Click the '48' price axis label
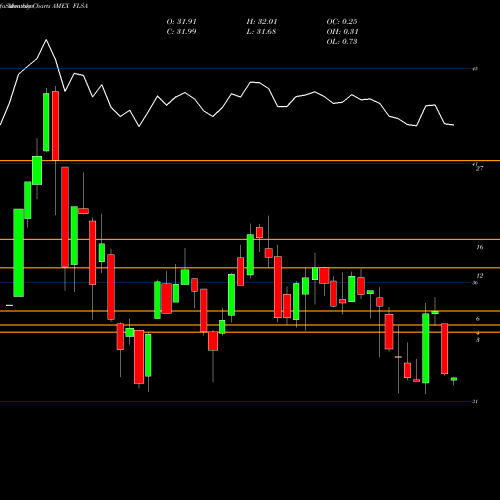The height and width of the screenshot is (500, 500). coord(475,69)
